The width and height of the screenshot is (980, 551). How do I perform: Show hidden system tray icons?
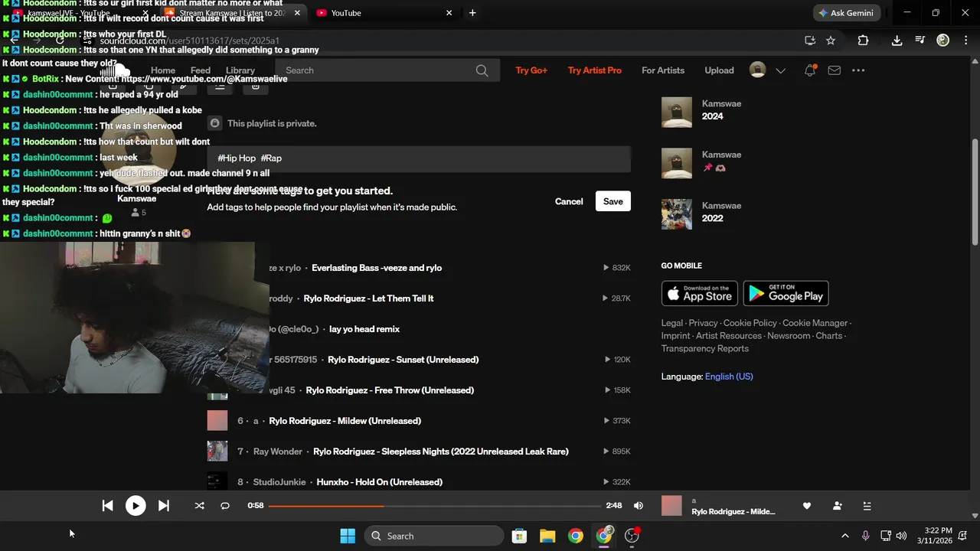click(845, 536)
